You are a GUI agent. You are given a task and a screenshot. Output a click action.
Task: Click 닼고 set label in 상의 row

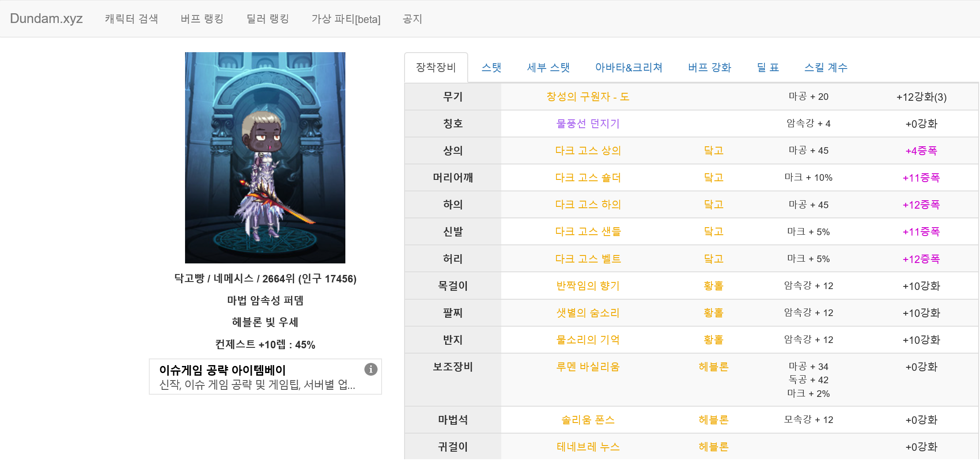(x=714, y=151)
